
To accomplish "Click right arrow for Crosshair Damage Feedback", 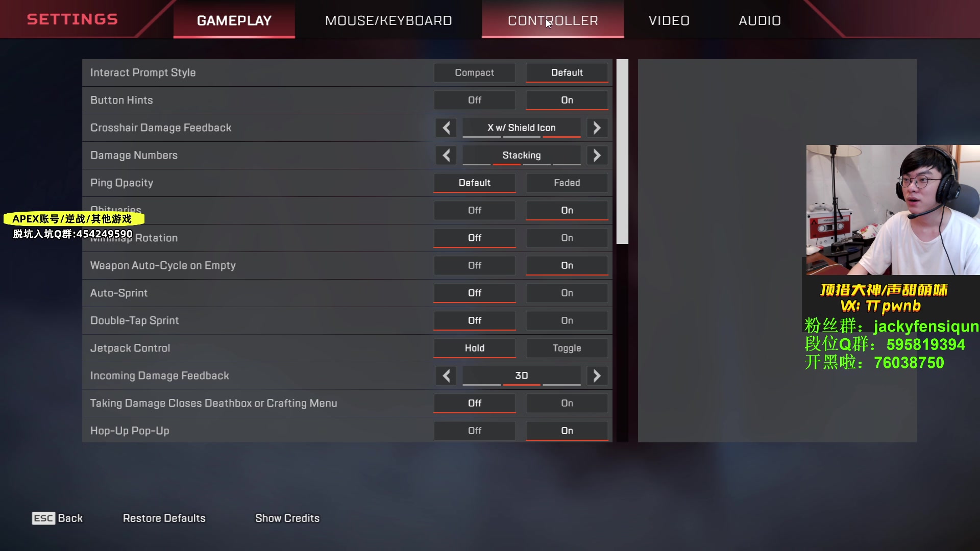I will click(x=597, y=128).
